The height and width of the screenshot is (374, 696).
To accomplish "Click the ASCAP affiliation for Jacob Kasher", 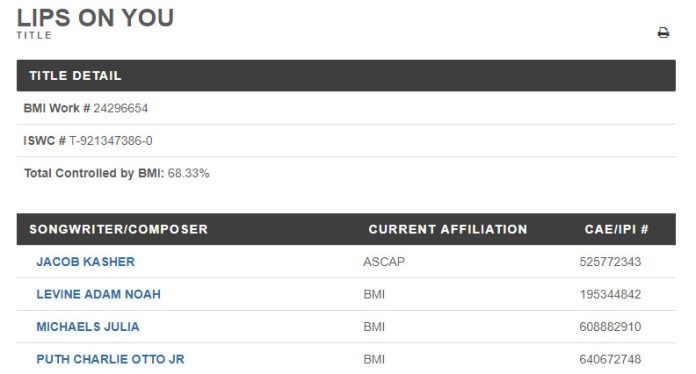I will pos(384,262).
